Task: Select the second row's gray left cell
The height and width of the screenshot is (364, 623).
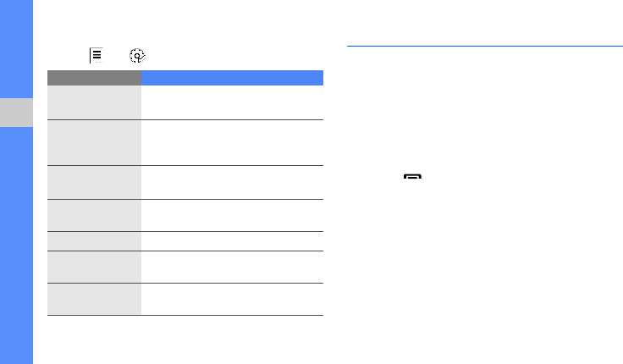Action: [x=94, y=142]
